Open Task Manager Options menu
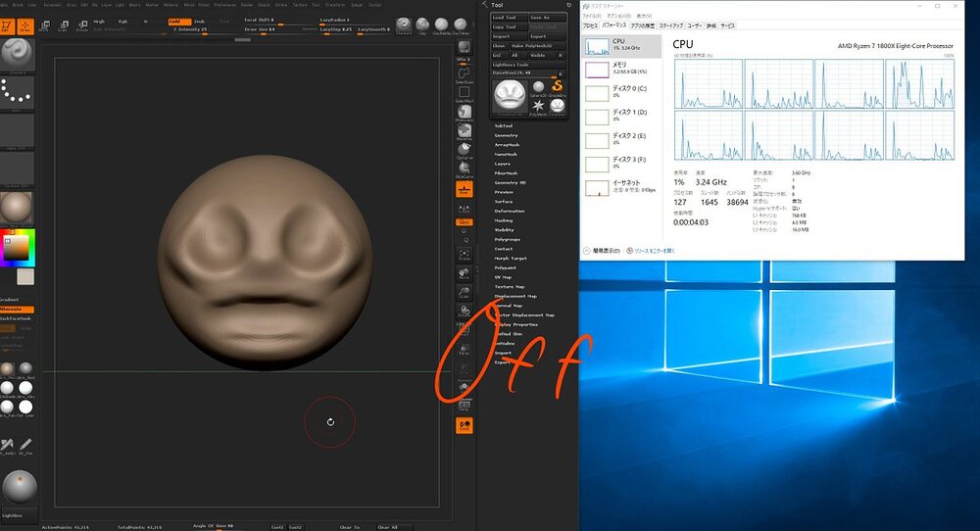Viewport: 980px width, 531px height. 618,16
